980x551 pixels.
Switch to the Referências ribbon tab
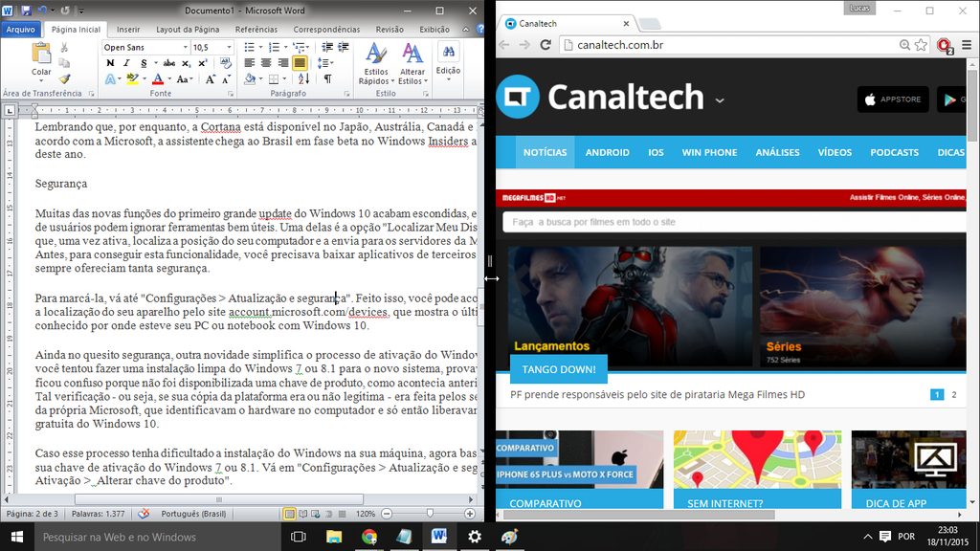(256, 30)
